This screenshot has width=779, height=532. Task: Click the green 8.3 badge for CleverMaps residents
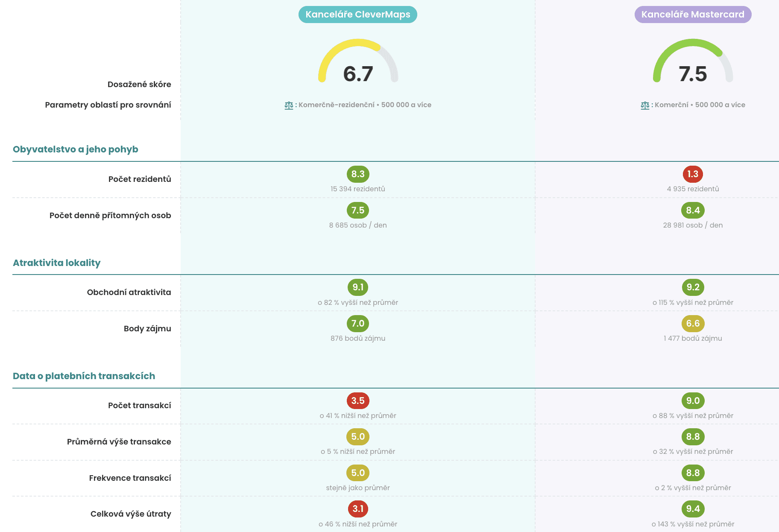point(358,174)
